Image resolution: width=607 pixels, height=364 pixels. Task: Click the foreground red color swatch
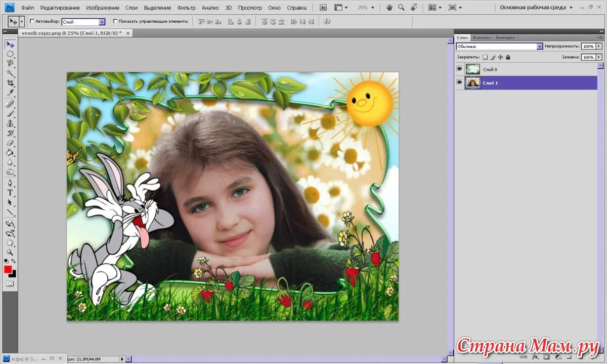(x=8, y=269)
